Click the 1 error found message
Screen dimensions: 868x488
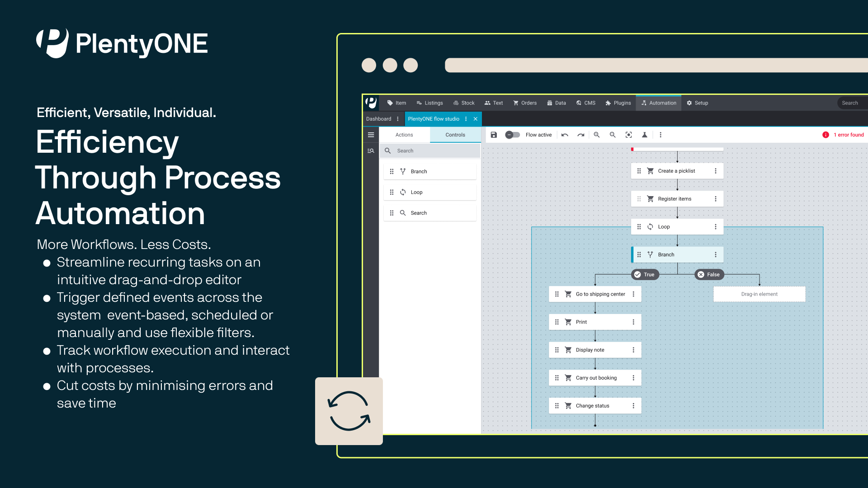coord(844,135)
